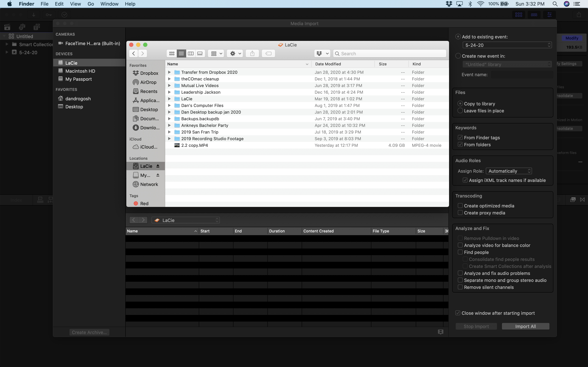Expand the 2019 San Fran Trip folder
The height and width of the screenshot is (367, 588).
169,132
